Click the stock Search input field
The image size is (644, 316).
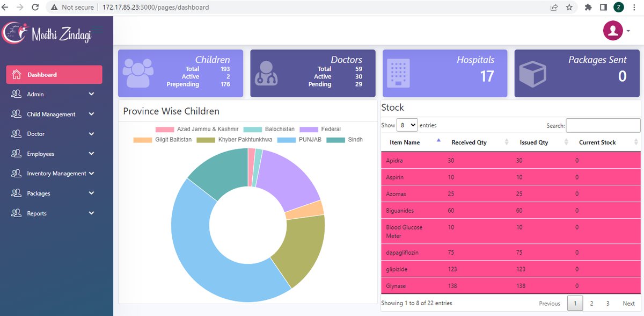pyautogui.click(x=603, y=125)
